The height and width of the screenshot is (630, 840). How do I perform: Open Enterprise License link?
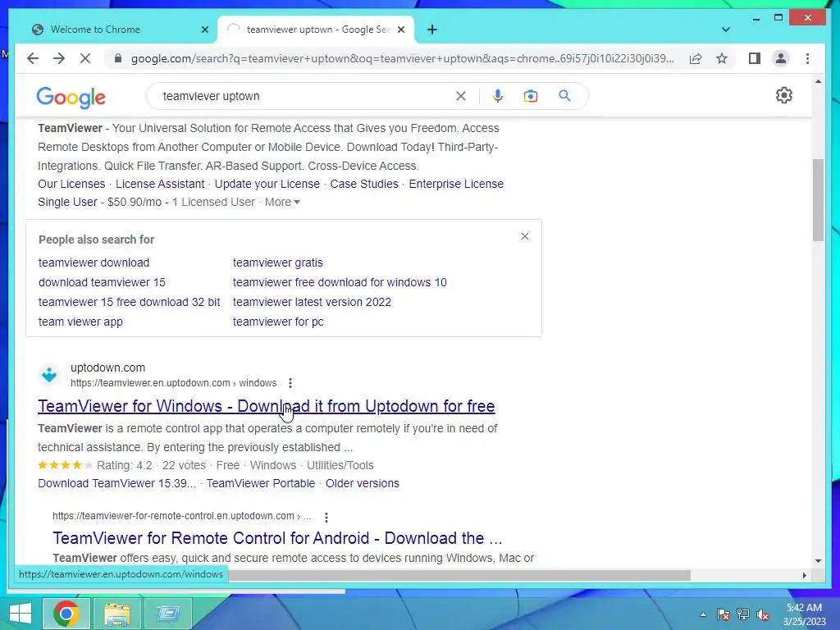coord(456,184)
